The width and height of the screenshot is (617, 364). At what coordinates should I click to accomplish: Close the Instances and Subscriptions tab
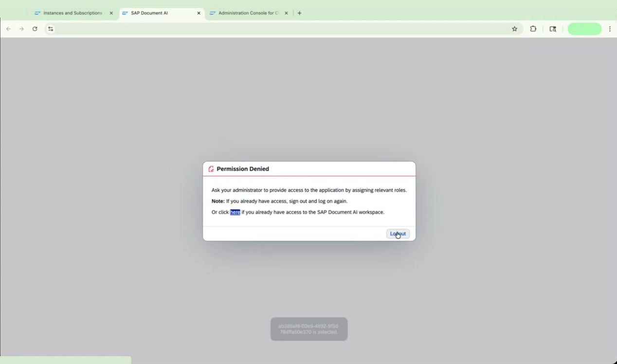[x=111, y=13]
